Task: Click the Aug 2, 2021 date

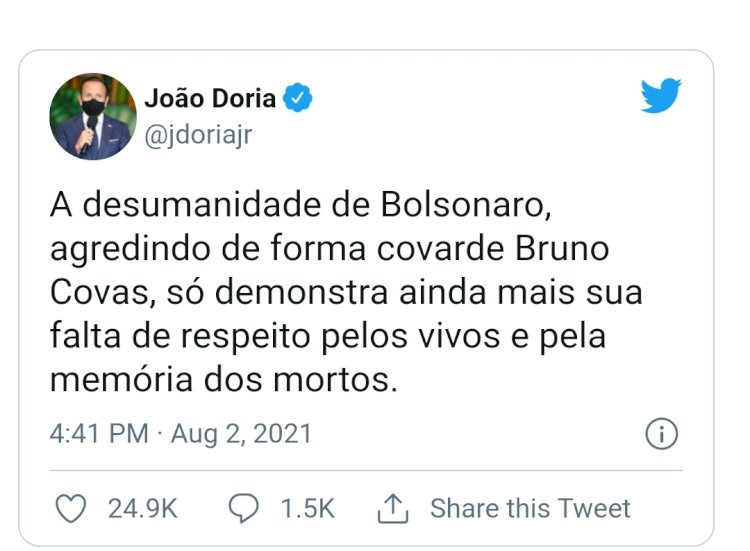Action: tap(241, 434)
